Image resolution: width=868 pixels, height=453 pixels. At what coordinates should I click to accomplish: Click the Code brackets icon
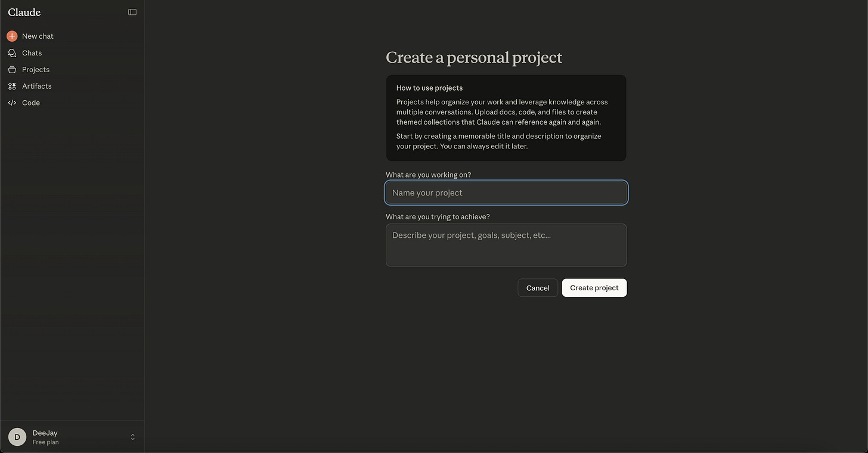pos(12,103)
